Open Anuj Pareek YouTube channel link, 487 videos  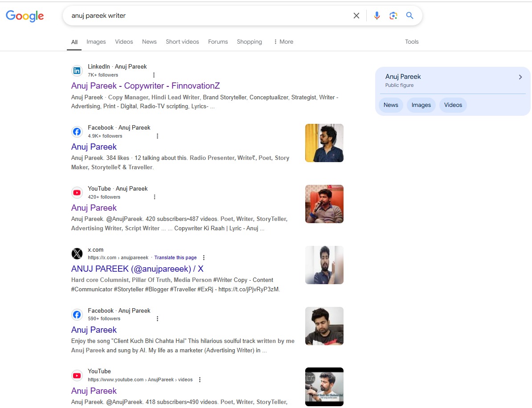pos(94,208)
